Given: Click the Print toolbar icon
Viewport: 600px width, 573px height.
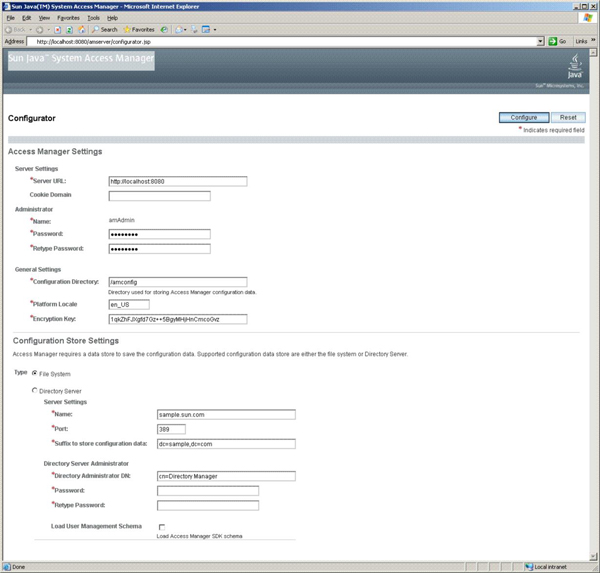Looking at the screenshot, I should point(195,29).
